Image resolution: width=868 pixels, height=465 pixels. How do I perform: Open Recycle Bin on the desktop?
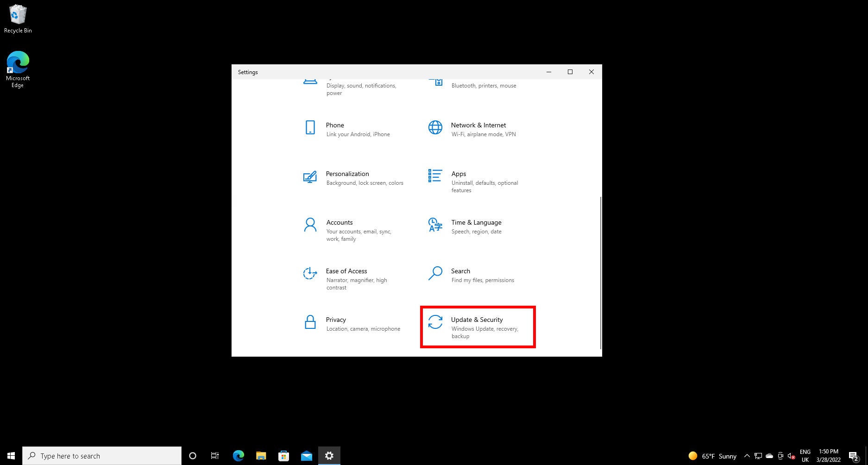pos(18,19)
